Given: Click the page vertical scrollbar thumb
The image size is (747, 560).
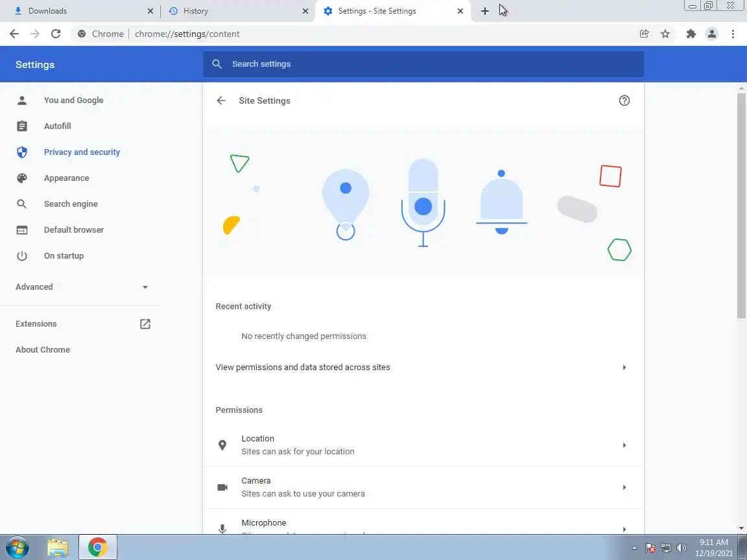Looking at the screenshot, I should point(741,205).
